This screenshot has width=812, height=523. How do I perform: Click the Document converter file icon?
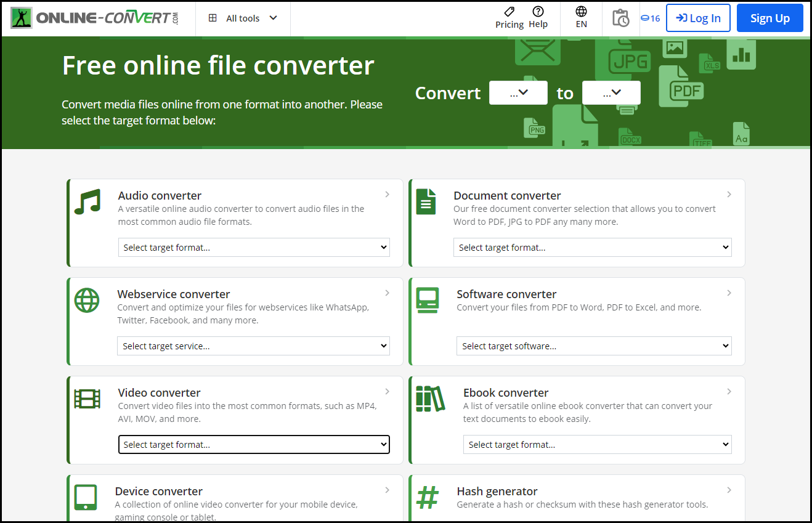426,202
